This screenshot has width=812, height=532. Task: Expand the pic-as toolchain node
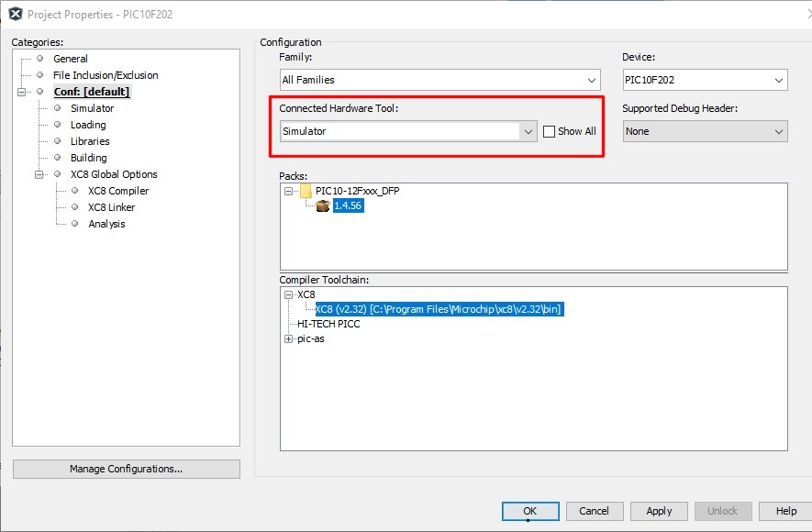[x=288, y=339]
